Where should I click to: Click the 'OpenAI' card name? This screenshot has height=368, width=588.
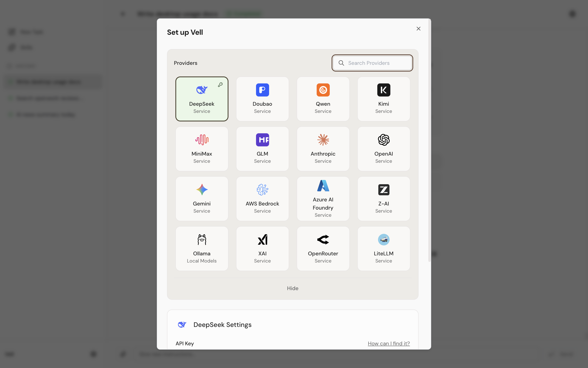(x=384, y=154)
